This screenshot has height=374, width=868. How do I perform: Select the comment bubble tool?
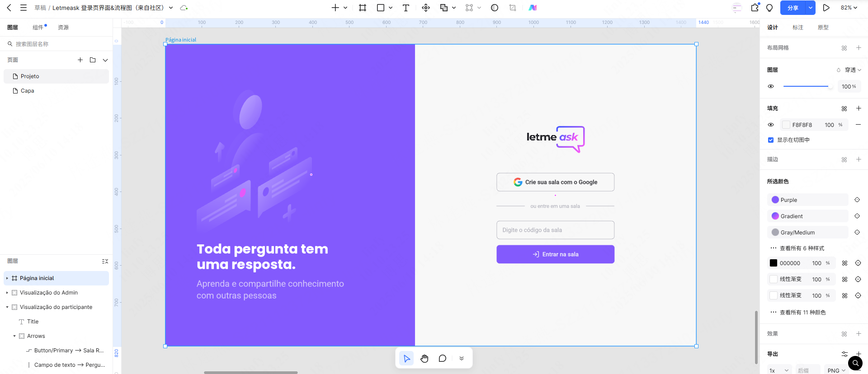pos(442,358)
